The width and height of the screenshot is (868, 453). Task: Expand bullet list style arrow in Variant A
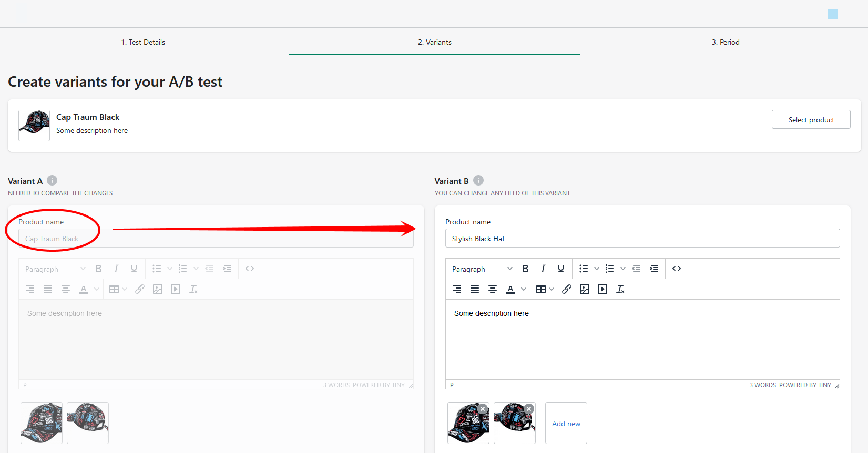[170, 269]
